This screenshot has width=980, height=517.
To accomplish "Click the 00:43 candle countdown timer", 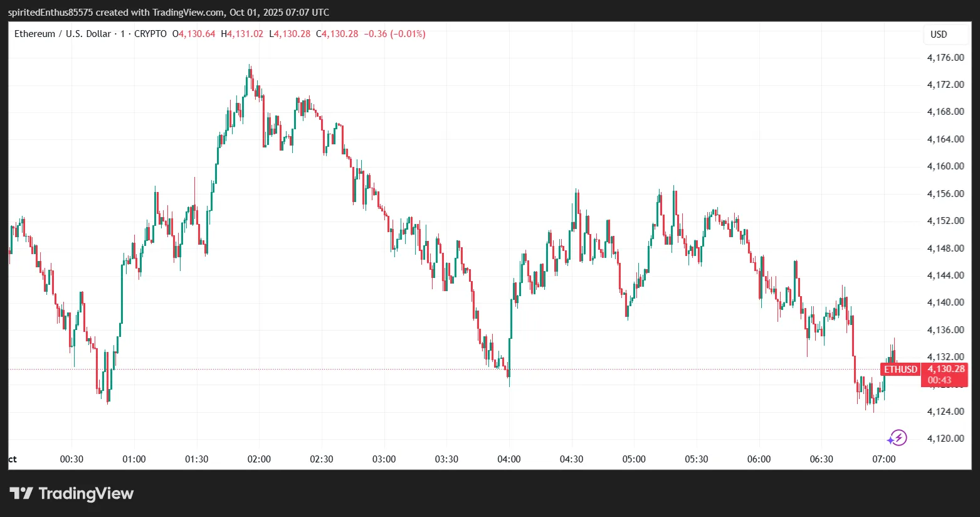I will tap(939, 380).
